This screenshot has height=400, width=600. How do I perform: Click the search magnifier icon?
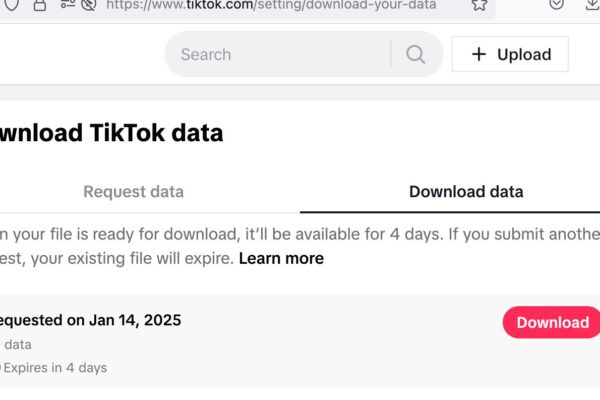416,54
